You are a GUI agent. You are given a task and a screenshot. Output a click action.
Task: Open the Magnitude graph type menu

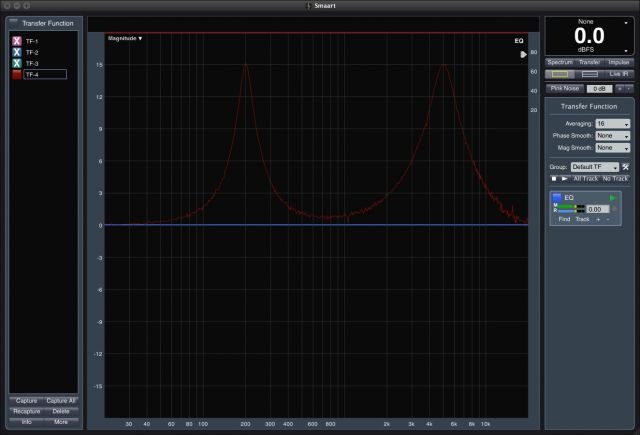125,38
